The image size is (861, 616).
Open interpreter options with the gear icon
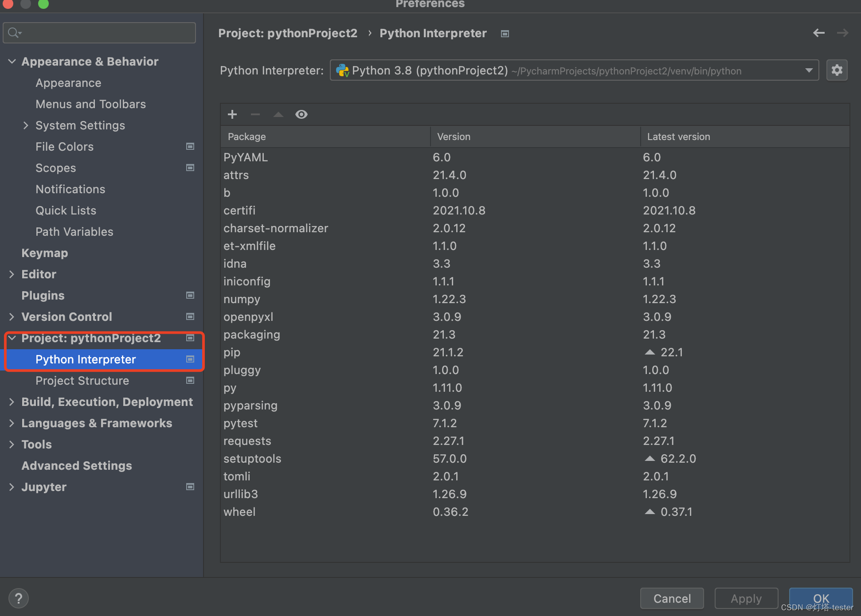coord(837,70)
